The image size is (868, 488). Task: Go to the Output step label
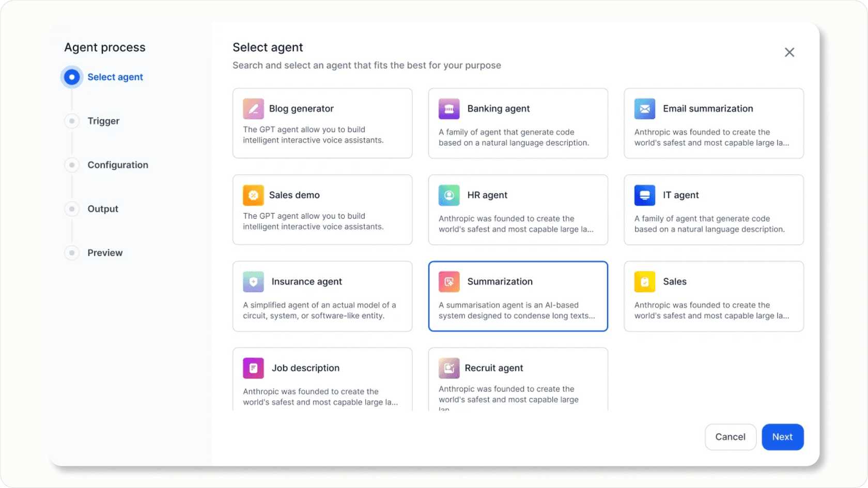pyautogui.click(x=103, y=209)
